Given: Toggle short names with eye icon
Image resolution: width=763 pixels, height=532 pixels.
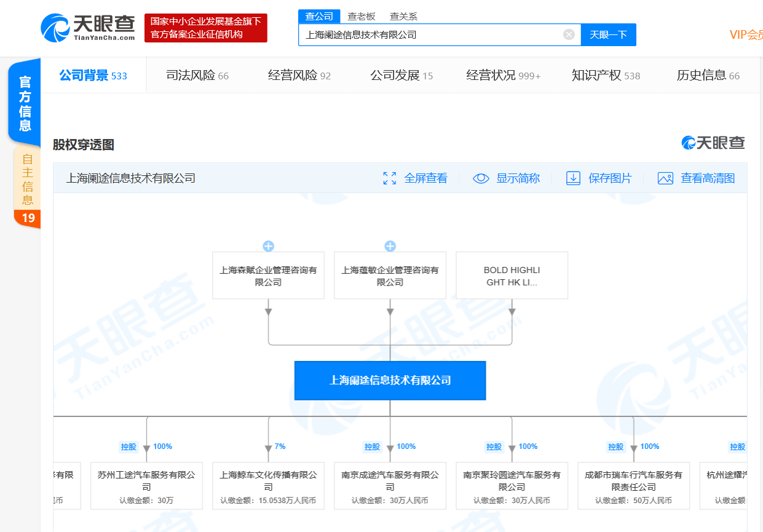Looking at the screenshot, I should tap(481, 178).
